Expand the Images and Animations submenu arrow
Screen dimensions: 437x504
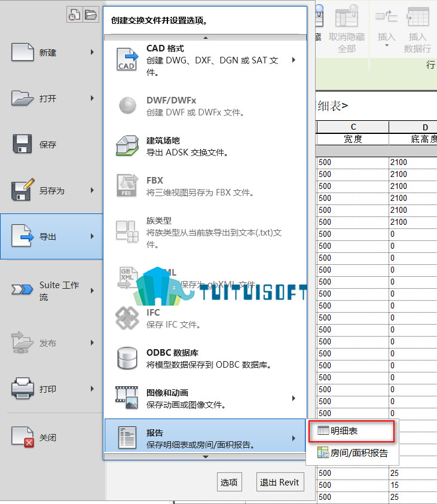click(x=294, y=398)
